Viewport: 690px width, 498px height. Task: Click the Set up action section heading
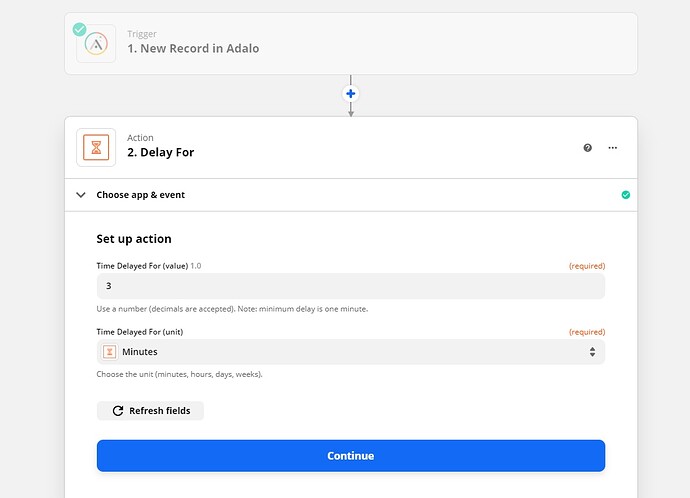pyautogui.click(x=134, y=239)
